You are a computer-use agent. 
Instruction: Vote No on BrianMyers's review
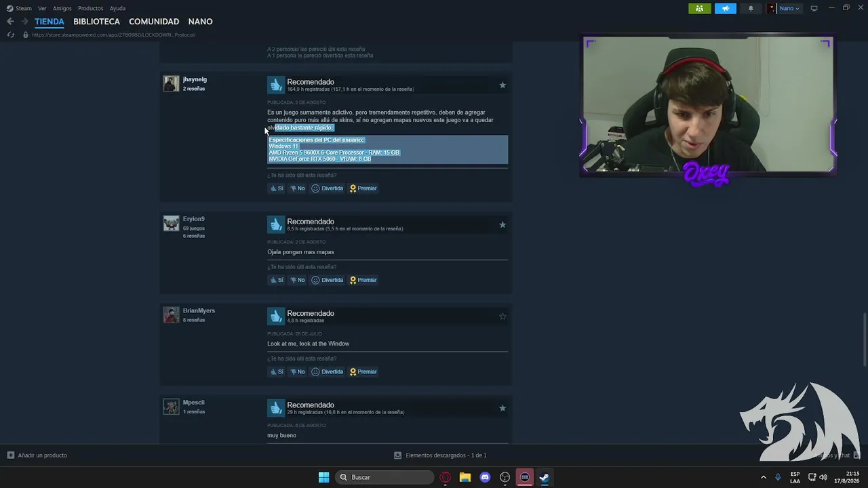point(298,371)
